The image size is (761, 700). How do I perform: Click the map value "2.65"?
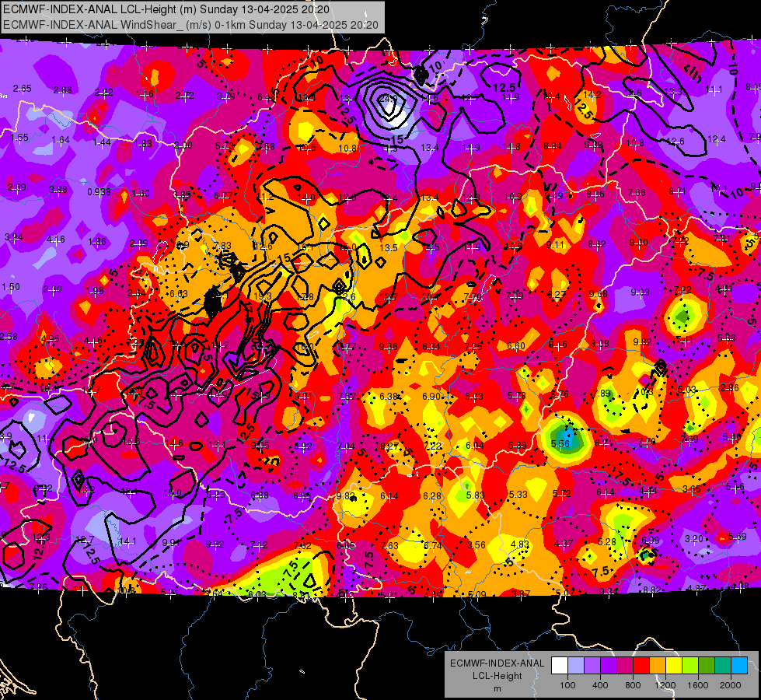(23, 89)
